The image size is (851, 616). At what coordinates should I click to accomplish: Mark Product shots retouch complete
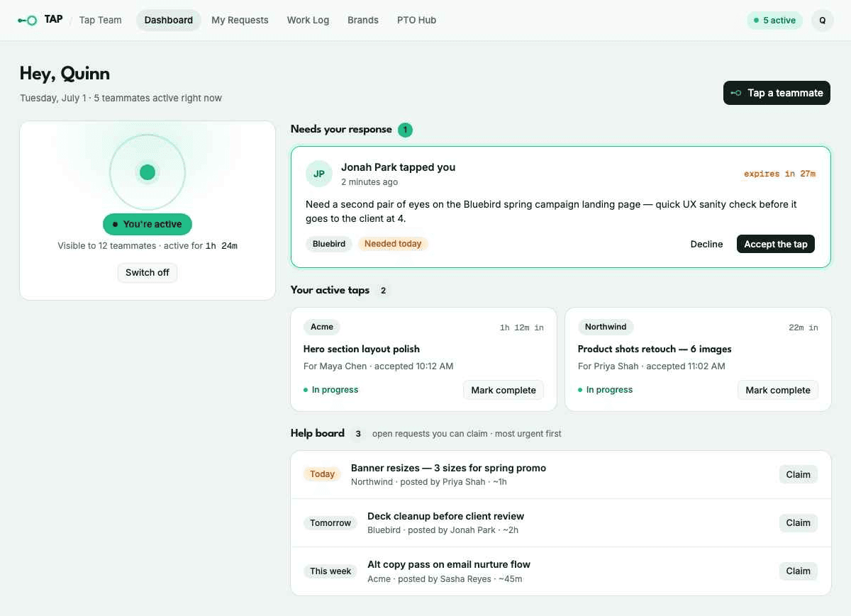coord(778,390)
